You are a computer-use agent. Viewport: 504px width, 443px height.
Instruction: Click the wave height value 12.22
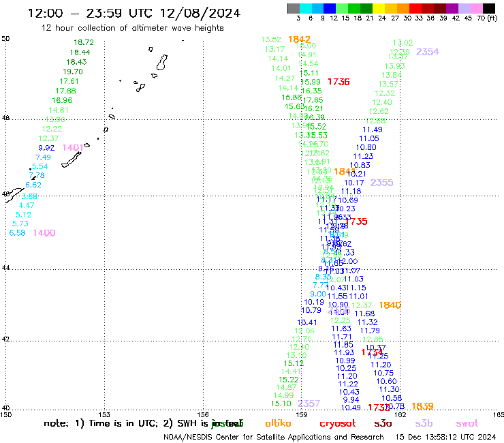coord(52,129)
